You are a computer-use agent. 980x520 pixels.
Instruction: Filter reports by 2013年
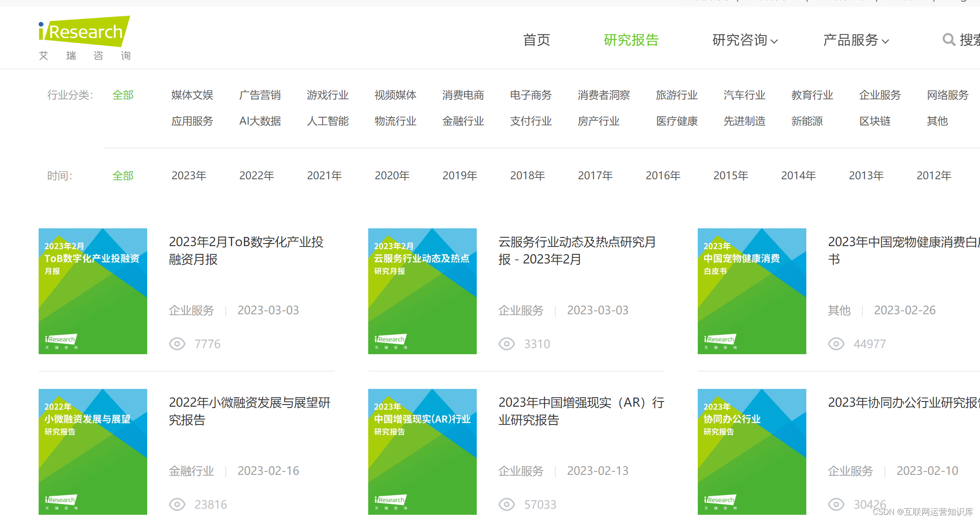pos(866,176)
